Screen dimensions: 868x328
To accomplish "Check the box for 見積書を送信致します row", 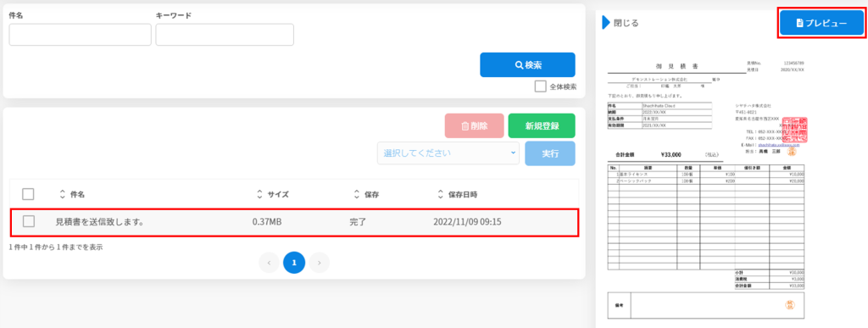I will pyautogui.click(x=28, y=221).
